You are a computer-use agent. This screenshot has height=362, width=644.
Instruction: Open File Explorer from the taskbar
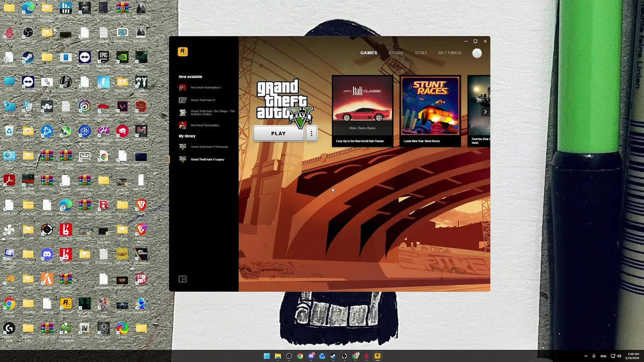[x=278, y=356]
